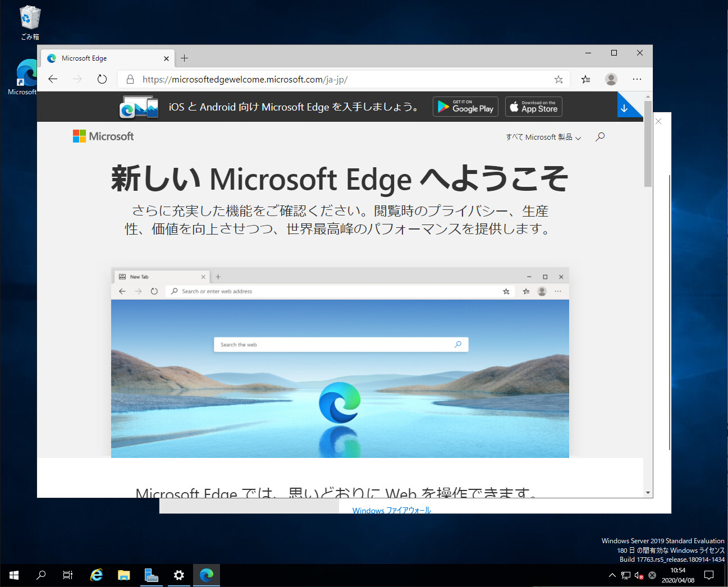Open the user profile avatar menu
Viewport: 728px width, 587px height.
[611, 79]
